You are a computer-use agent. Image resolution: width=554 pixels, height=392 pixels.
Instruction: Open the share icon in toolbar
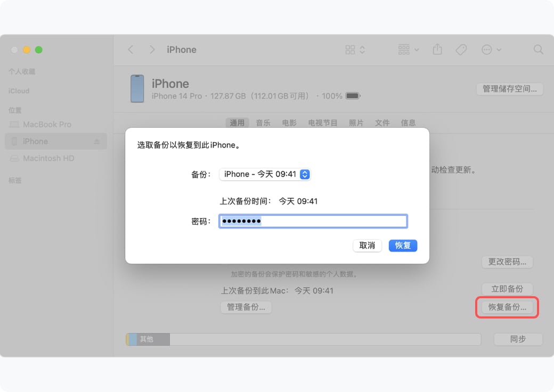click(x=437, y=50)
